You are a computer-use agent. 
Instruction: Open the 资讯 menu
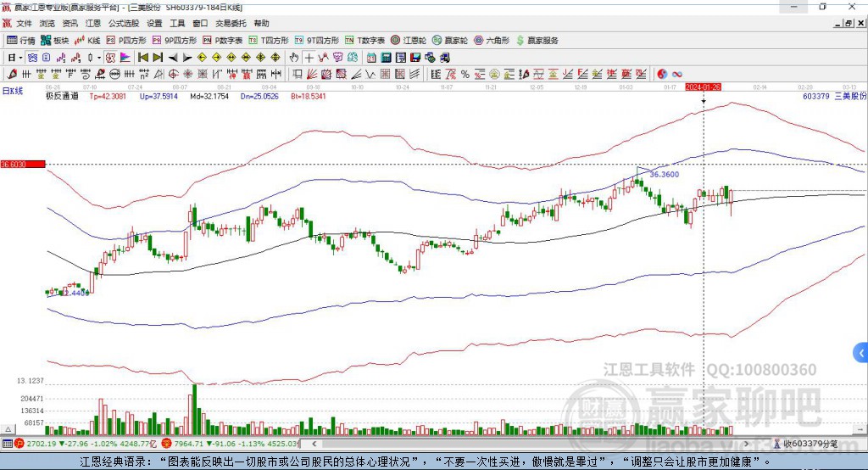coord(70,23)
